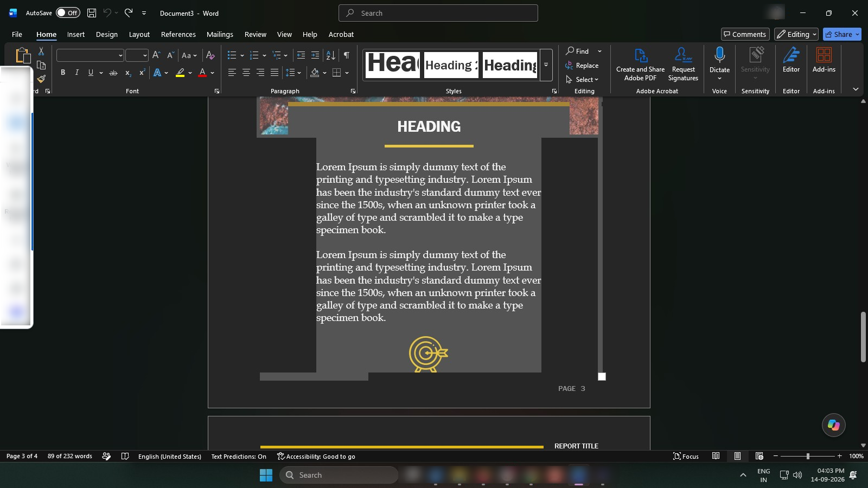Screen dimensions: 868x488
Task: Click the Clear All Formatting icon
Action: click(x=210, y=55)
